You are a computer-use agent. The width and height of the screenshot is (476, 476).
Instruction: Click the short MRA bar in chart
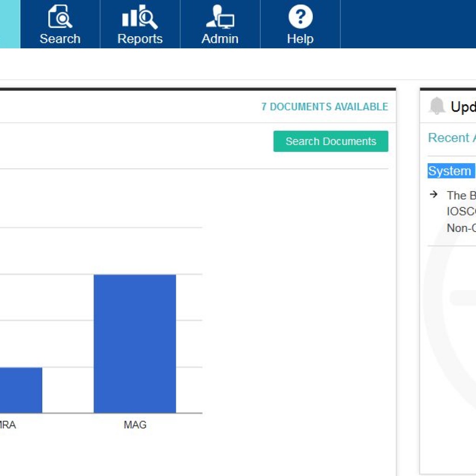click(21, 390)
